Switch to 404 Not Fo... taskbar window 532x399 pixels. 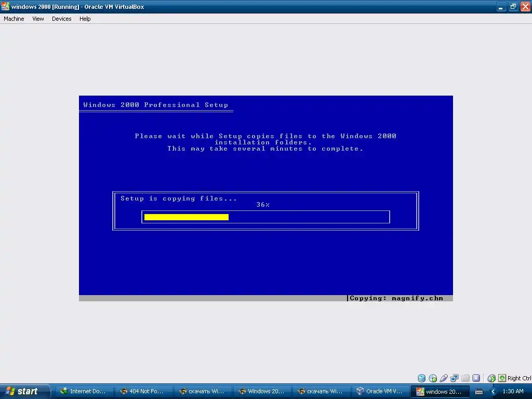[x=143, y=391]
